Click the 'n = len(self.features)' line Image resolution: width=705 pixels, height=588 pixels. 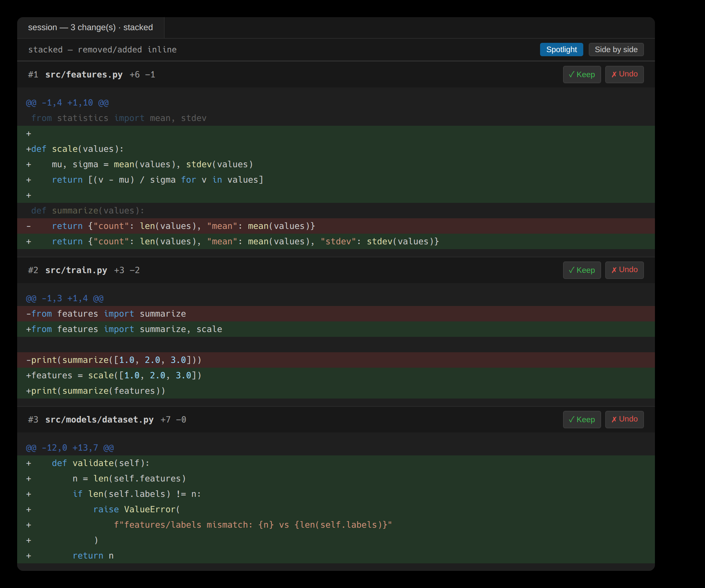(336, 479)
